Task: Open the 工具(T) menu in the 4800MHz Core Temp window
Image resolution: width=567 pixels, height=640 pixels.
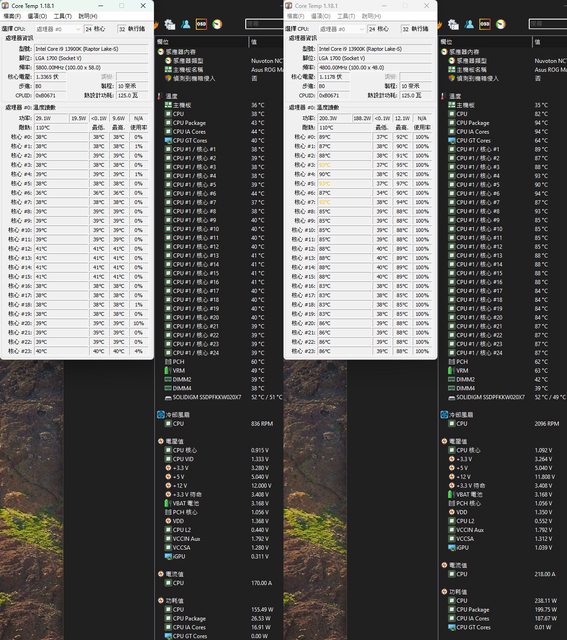Action: tap(346, 16)
